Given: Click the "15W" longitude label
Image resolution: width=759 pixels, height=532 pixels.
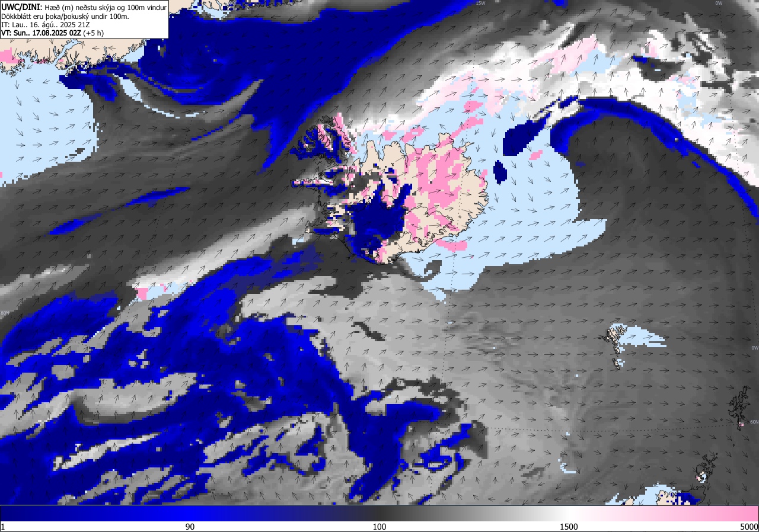Looking at the screenshot, I should pyautogui.click(x=480, y=3).
